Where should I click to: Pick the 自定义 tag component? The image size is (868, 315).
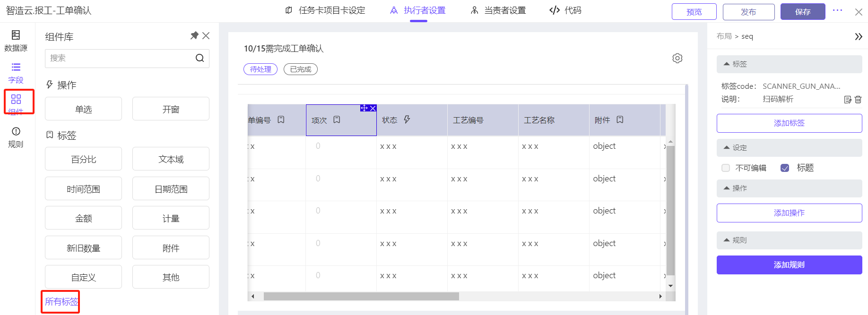[84, 277]
